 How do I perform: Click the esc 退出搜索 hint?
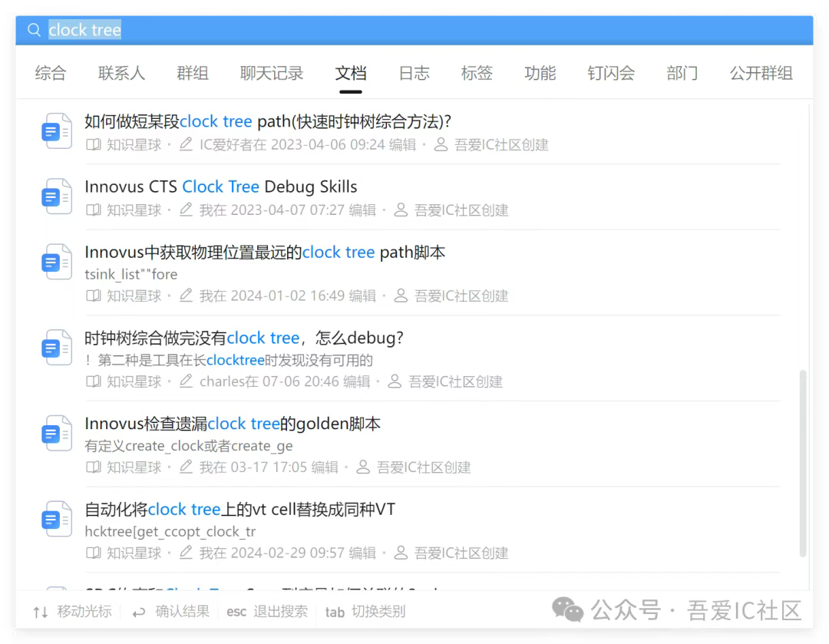click(x=267, y=612)
